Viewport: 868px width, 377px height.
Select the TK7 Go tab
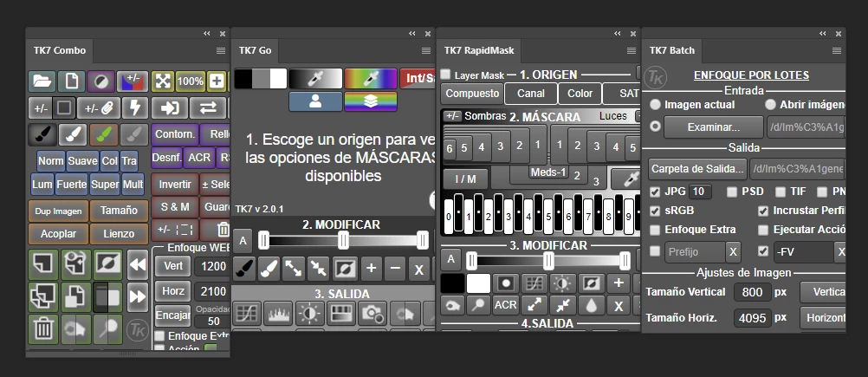click(x=256, y=50)
